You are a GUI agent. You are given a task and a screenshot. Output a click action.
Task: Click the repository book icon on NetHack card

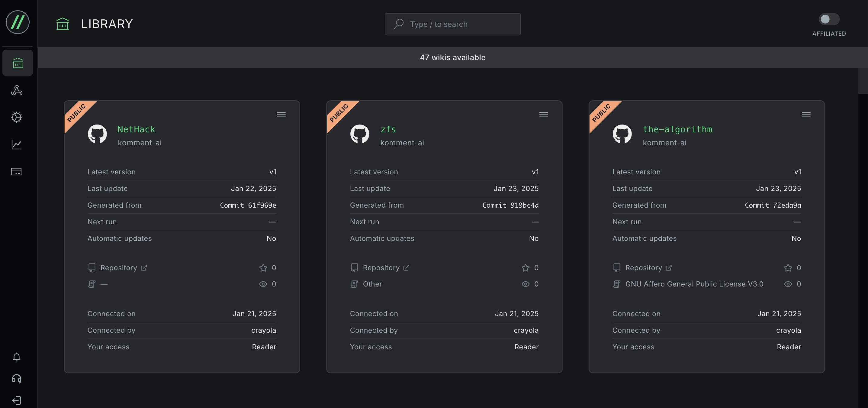(92, 268)
